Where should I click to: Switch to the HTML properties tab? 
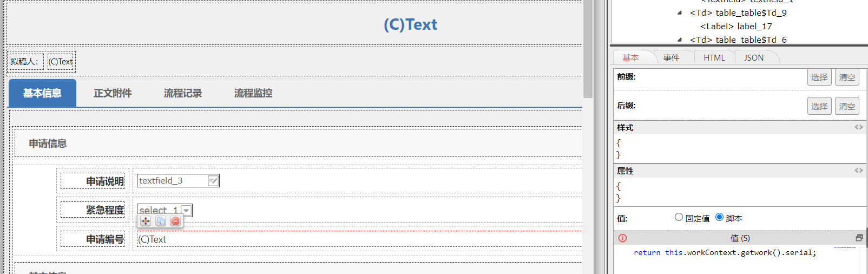tap(714, 58)
